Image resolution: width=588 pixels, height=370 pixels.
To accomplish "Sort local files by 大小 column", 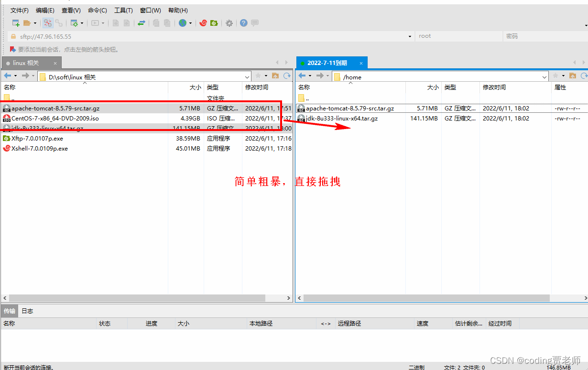I will (186, 87).
